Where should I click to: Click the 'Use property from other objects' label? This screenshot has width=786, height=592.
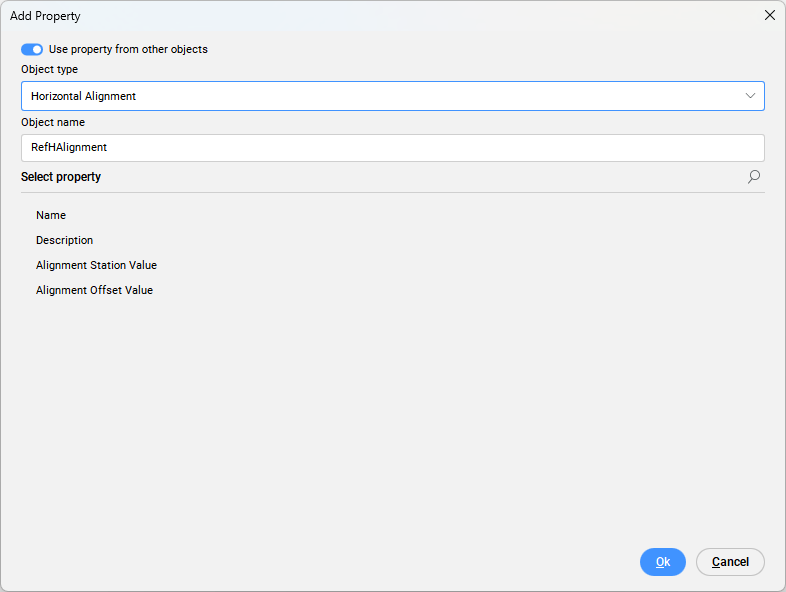[128, 49]
